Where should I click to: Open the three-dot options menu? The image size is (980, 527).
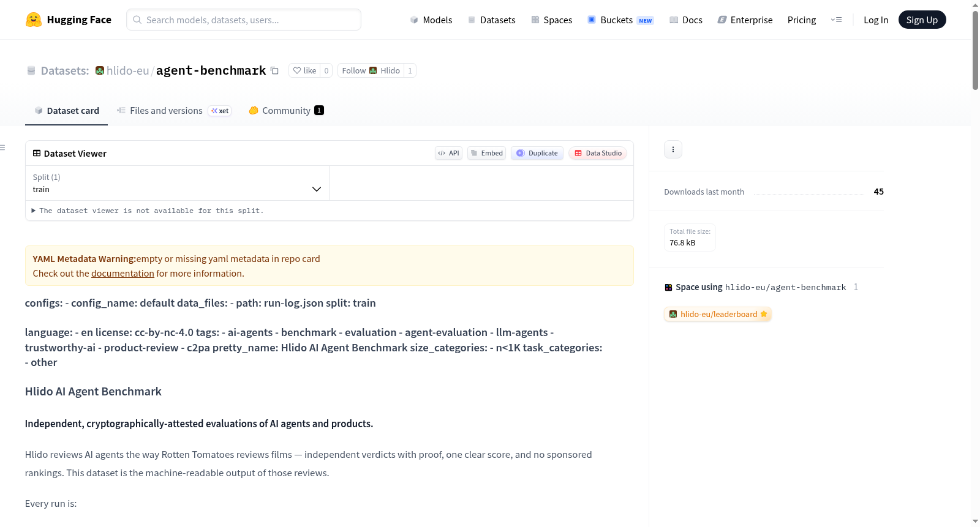(673, 149)
